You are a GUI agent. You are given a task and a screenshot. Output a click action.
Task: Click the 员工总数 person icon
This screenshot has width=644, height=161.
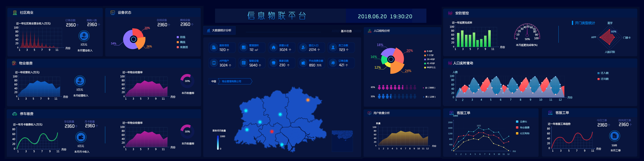pyautogui.click(x=333, y=48)
